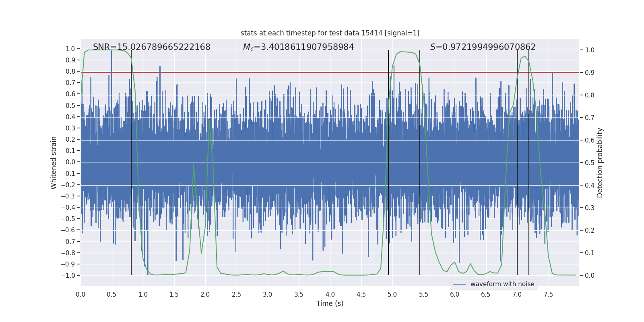Click the S=0.972 score annotation
The height and width of the screenshot is (322, 644).
tap(483, 47)
